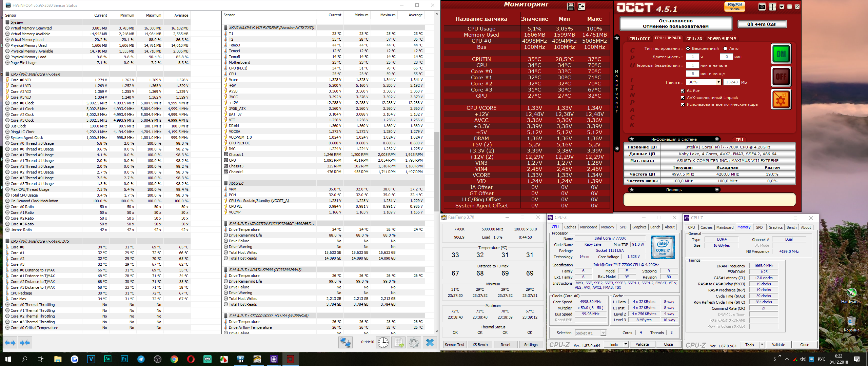Screen dimensions: 868x366
Task: Click the HWiNFO log file icon
Action: (398, 343)
